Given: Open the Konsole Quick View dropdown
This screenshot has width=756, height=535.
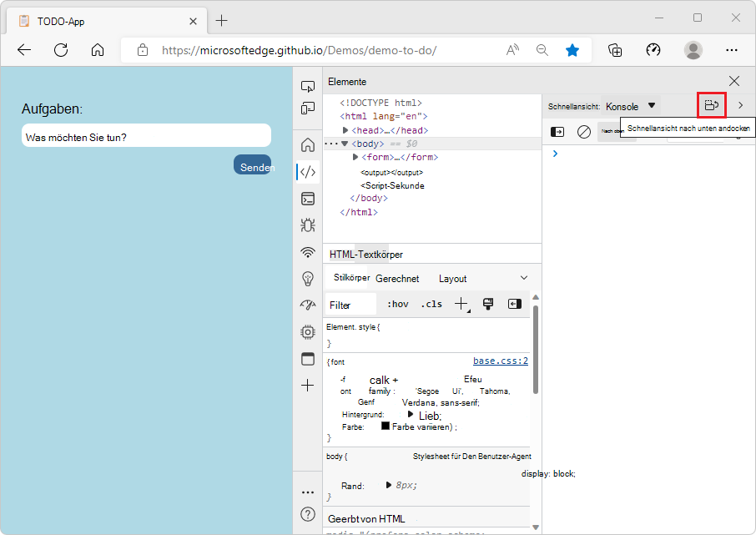Looking at the screenshot, I should (x=631, y=106).
